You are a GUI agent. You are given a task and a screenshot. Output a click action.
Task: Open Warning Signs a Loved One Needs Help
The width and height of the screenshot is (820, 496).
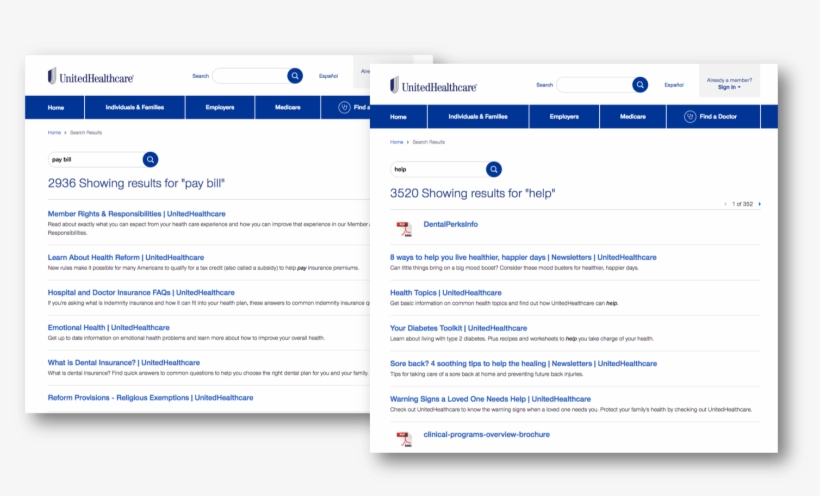coord(490,399)
